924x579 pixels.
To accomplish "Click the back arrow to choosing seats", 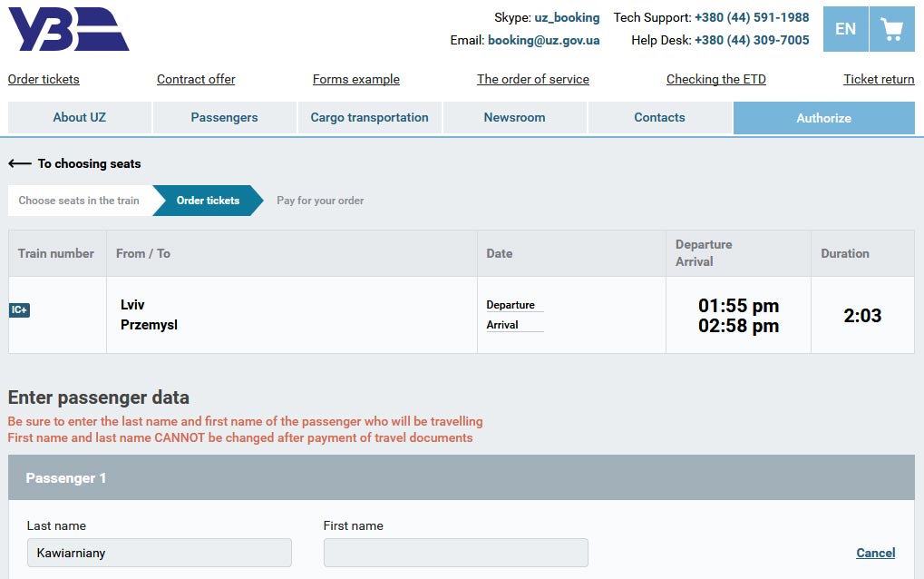I will click(x=20, y=164).
